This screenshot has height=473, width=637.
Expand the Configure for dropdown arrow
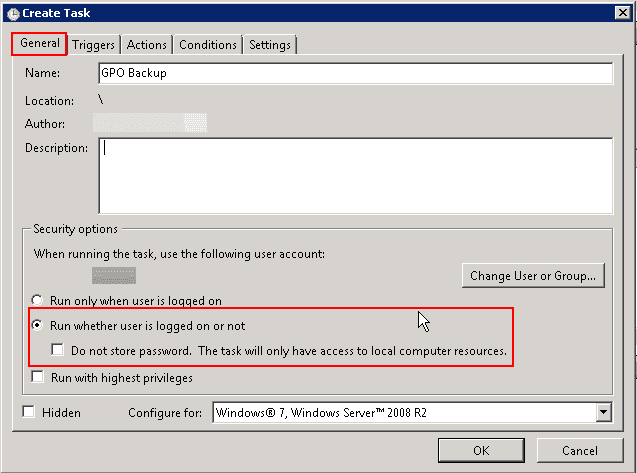pyautogui.click(x=603, y=412)
